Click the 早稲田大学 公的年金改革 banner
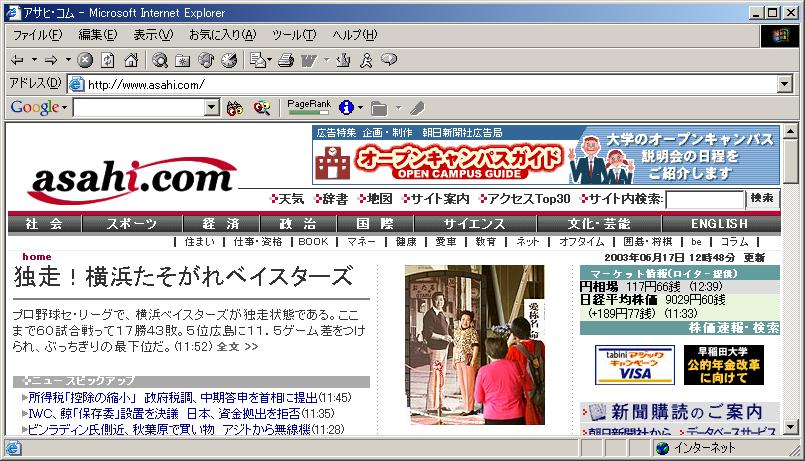The height and width of the screenshot is (461, 805). pyautogui.click(x=723, y=365)
